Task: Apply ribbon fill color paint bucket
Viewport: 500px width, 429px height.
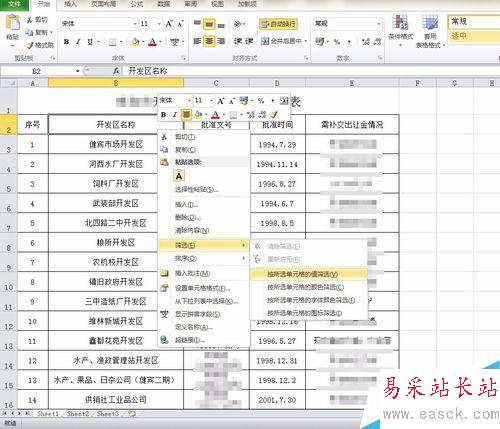Action: point(135,42)
